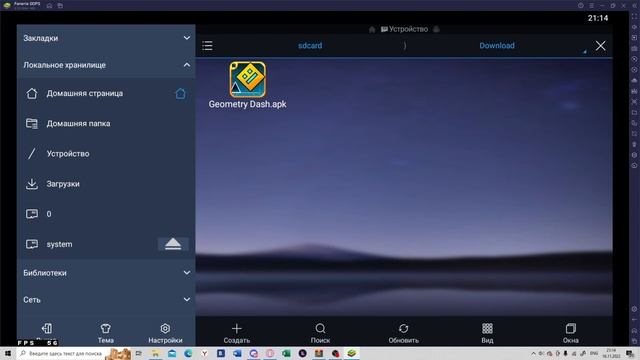640x360 pixels.
Task: Open Microsoft Edge from taskbar
Action: pos(188,353)
